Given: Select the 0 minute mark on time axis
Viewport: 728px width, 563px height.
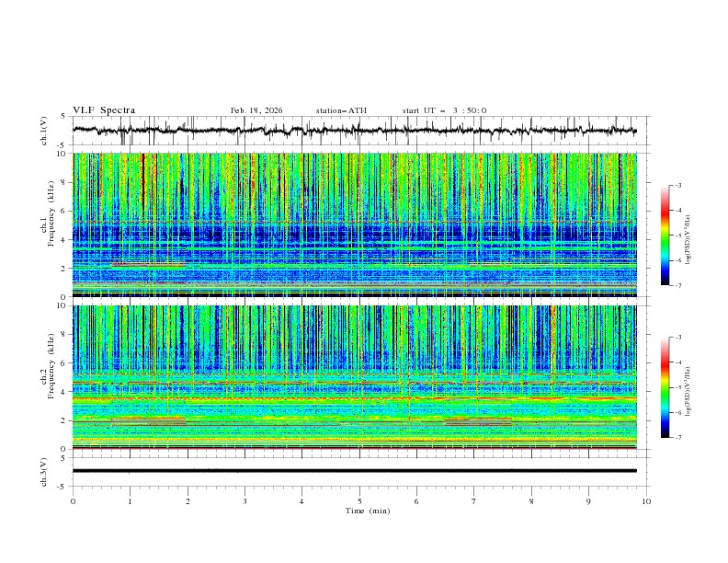Looking at the screenshot, I should click(x=73, y=501).
